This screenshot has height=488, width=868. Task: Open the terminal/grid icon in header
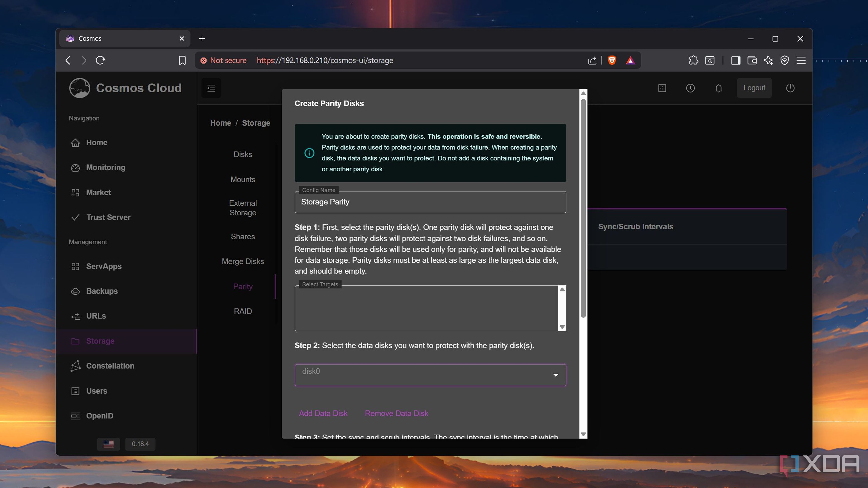662,88
